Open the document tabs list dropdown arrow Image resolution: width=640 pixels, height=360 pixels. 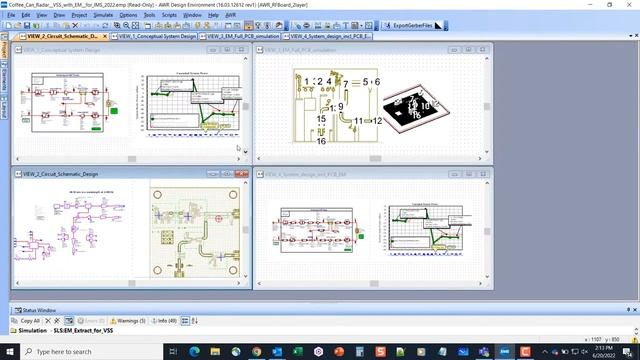pos(631,36)
